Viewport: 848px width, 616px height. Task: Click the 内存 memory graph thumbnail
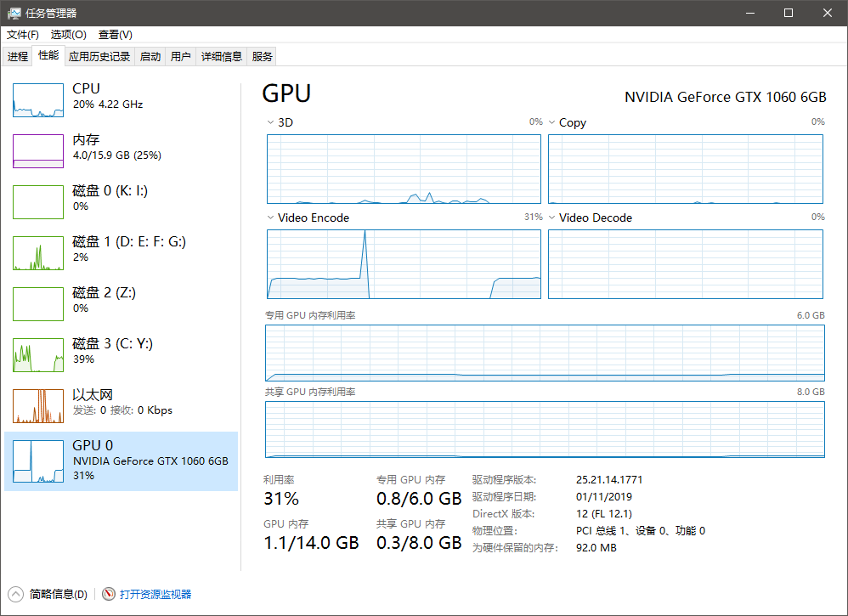pos(38,151)
